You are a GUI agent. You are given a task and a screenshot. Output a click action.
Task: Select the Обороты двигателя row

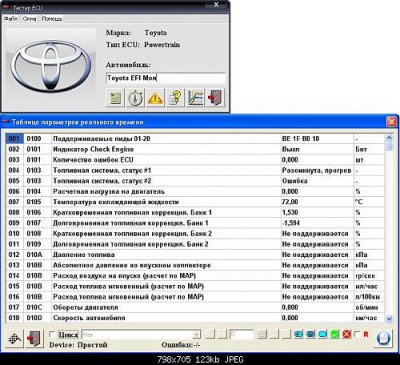195,307
